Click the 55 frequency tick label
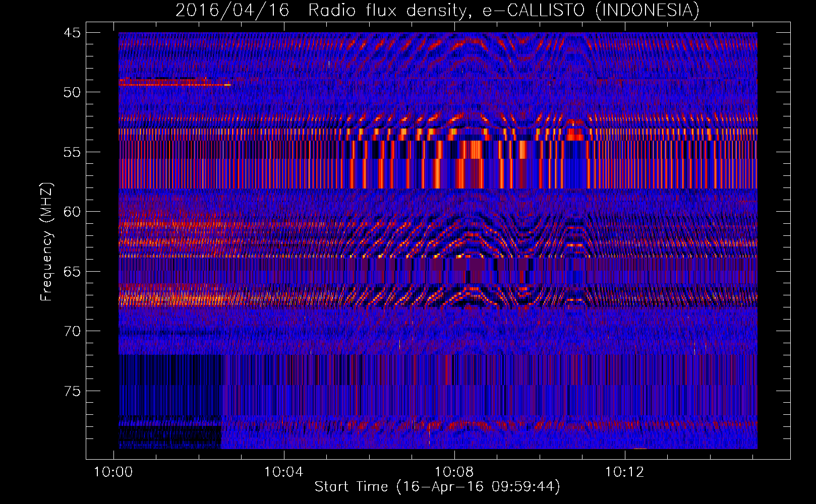Screen dimensions: 816x504 click(72, 152)
